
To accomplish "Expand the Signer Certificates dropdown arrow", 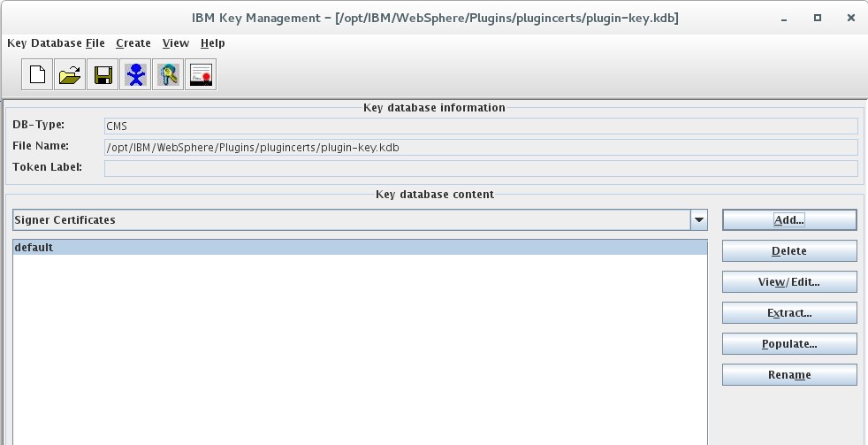I will (x=699, y=220).
